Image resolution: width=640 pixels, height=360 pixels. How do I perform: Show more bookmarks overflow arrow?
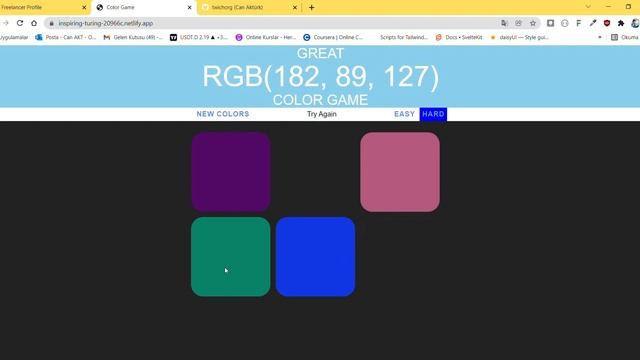[600, 37]
